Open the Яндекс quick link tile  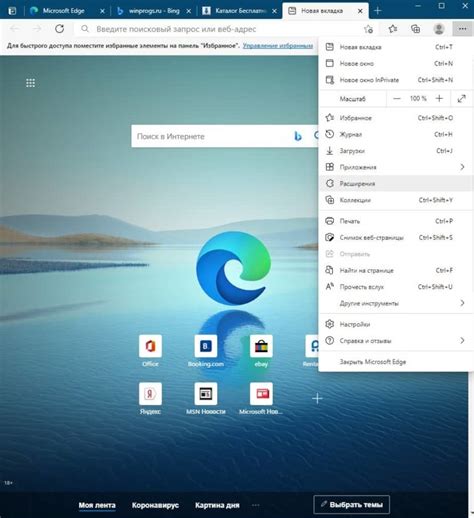(x=150, y=394)
